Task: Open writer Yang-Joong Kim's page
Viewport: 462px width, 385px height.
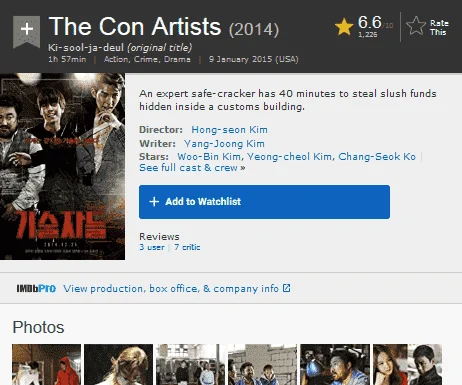Action: point(224,144)
